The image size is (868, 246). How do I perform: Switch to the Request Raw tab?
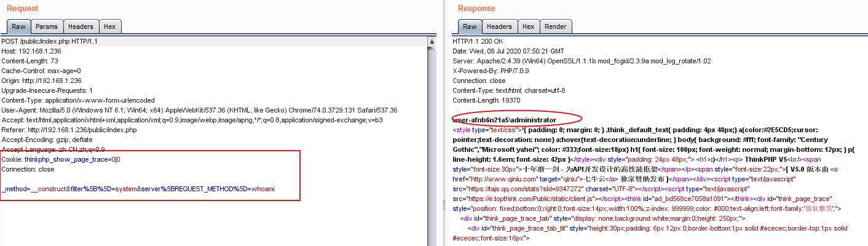(18, 26)
